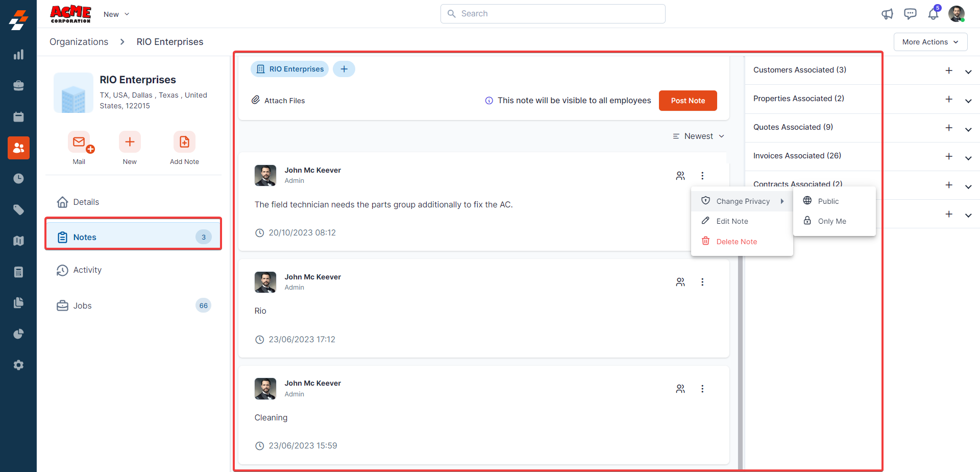This screenshot has height=472, width=980.
Task: Open the clock timesheet icon in sidebar
Action: pos(18,179)
